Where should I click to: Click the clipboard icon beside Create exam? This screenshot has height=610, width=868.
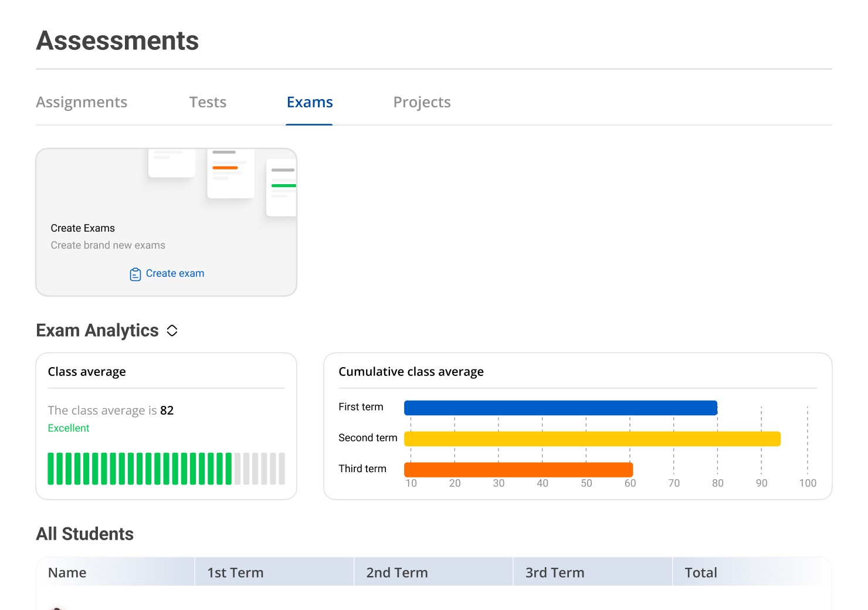click(135, 274)
